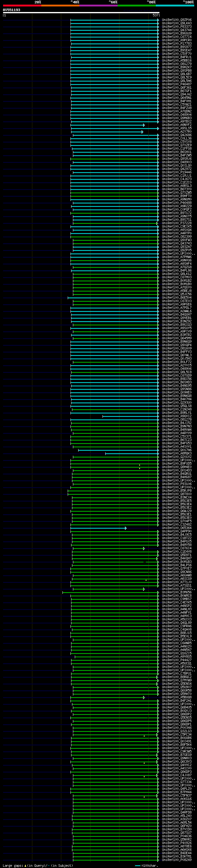Click the shortened alignment bar for A9NYF2
This screenshot has width=197, height=868.
coord(108,125)
